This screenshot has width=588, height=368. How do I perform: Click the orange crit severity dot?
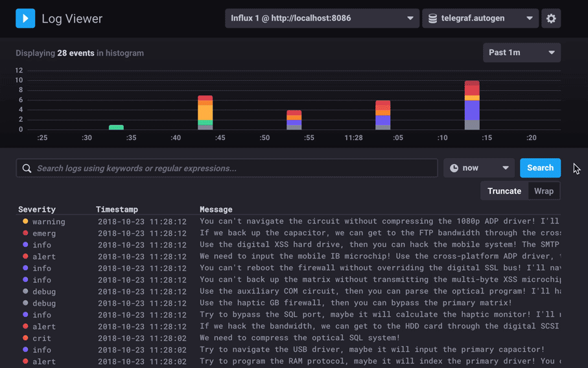[x=25, y=338]
